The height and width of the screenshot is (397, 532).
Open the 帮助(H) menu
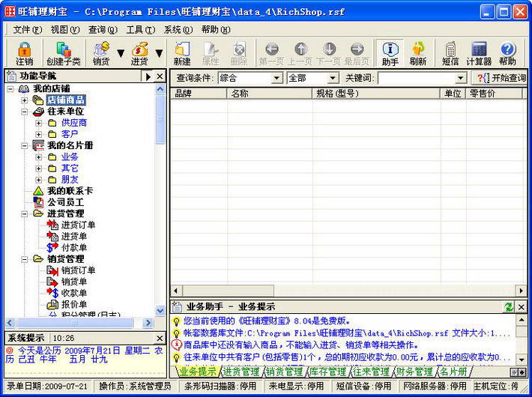pos(216,30)
